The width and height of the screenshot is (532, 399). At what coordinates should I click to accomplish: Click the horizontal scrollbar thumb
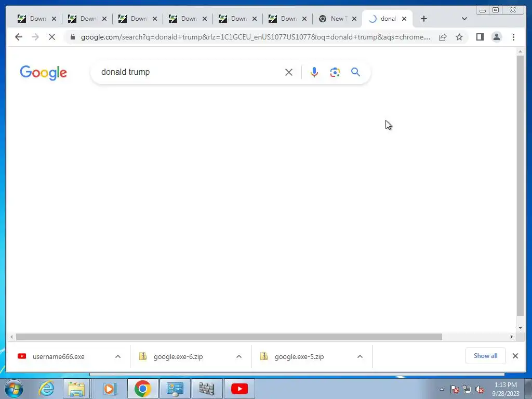coord(229,337)
